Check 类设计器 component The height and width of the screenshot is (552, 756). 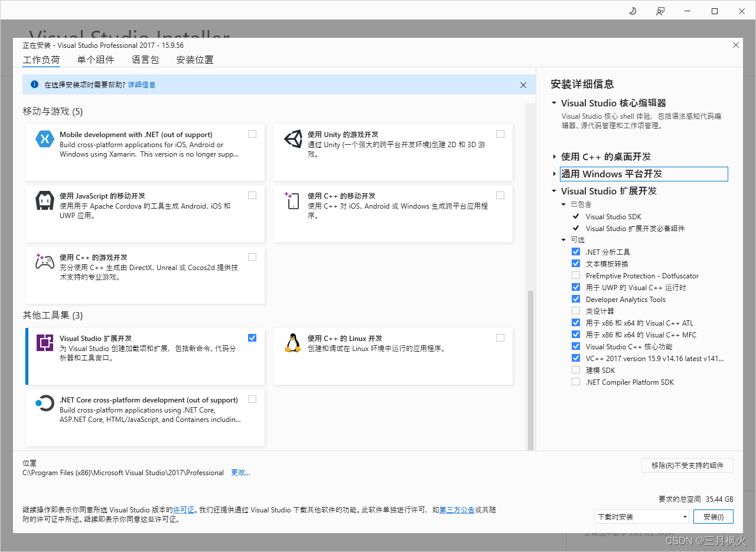pos(576,311)
